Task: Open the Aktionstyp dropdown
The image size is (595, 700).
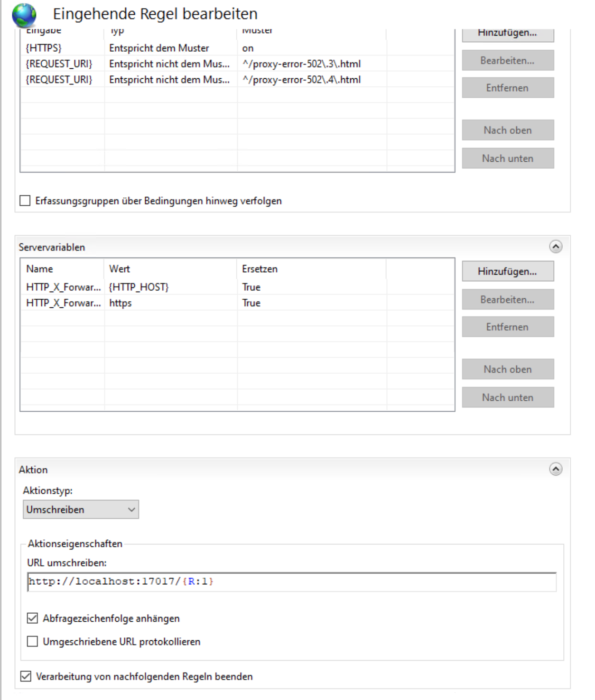Action: [x=81, y=509]
